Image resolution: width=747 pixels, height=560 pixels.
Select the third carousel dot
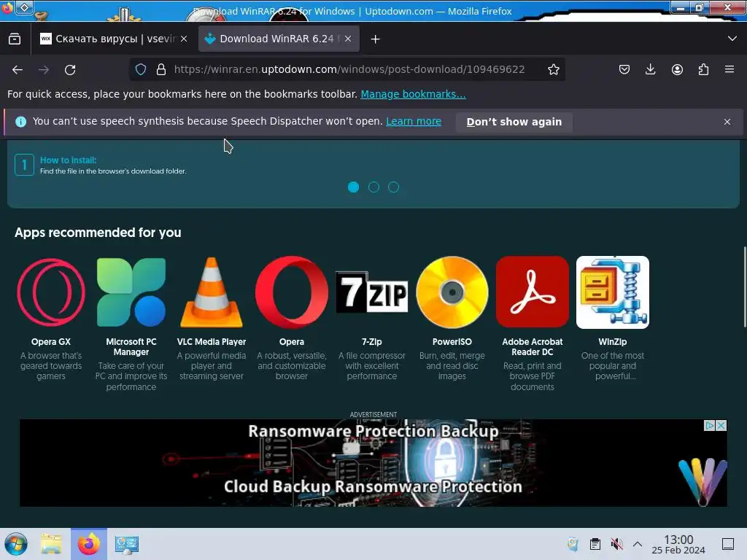point(393,187)
